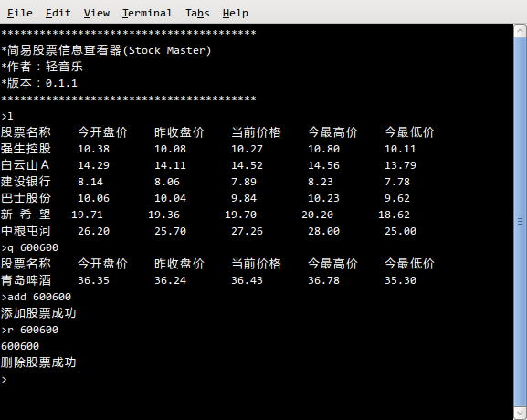Open the Help menu
This screenshot has width=527, height=420.
(236, 13)
